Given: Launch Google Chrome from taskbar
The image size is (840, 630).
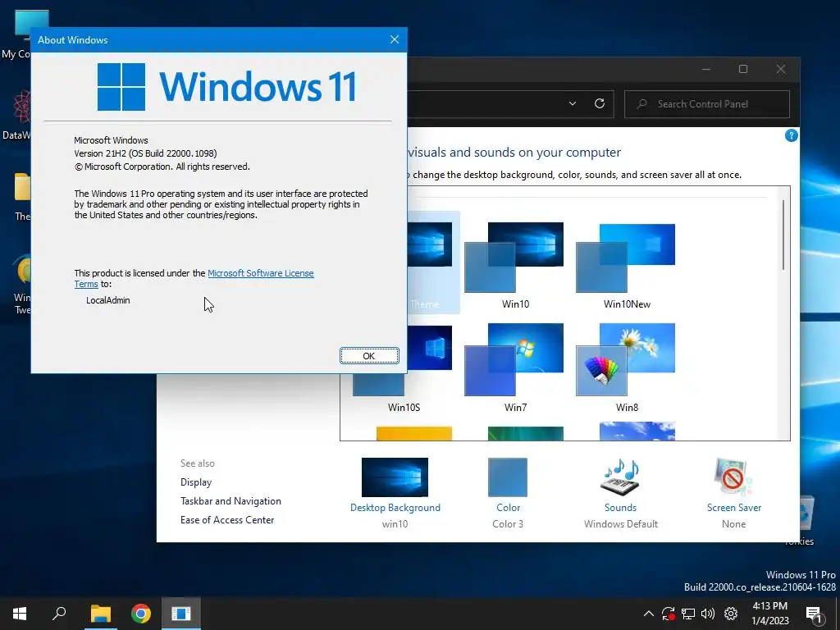Looking at the screenshot, I should tap(141, 614).
